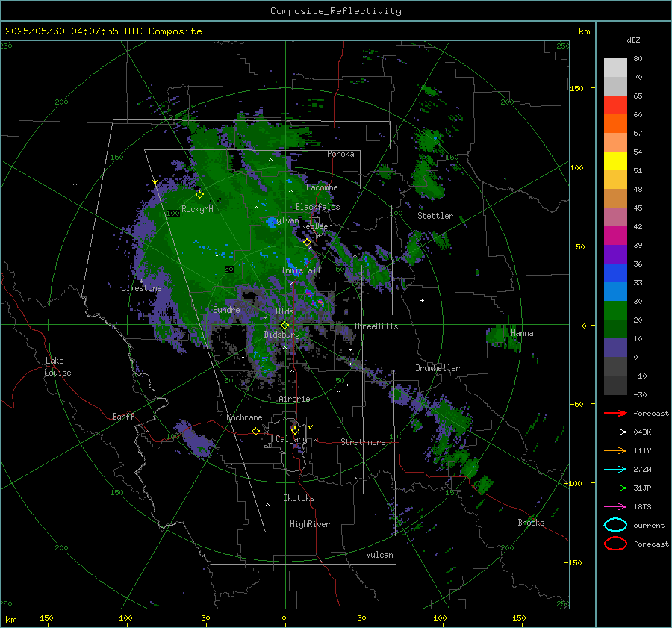
Task: Click the RockyMH label
Action: pos(197,209)
